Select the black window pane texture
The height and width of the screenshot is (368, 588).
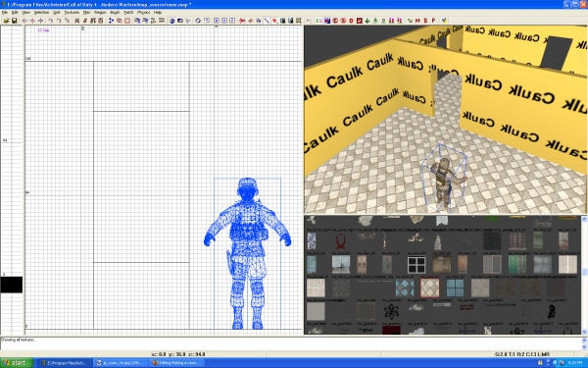click(416, 265)
